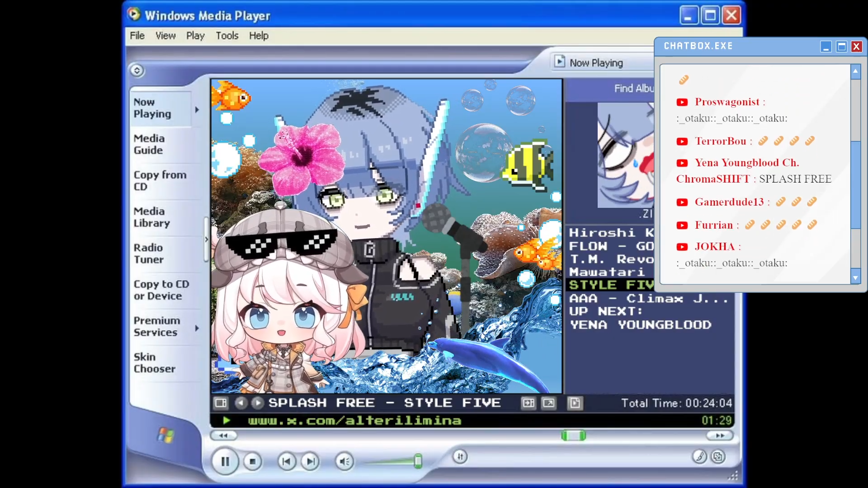Click the color chooser pen icon
The width and height of the screenshot is (868, 488).
699,457
